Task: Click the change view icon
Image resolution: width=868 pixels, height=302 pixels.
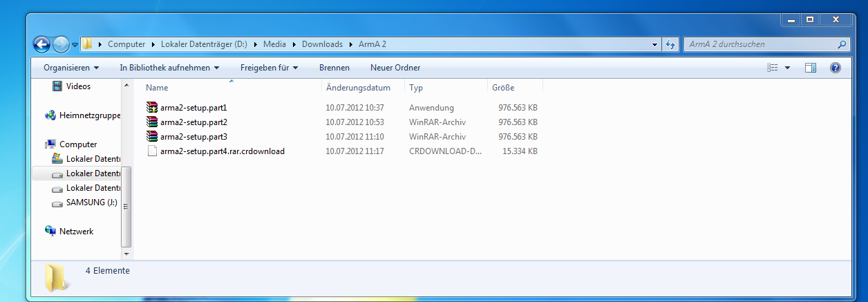Action: click(773, 68)
